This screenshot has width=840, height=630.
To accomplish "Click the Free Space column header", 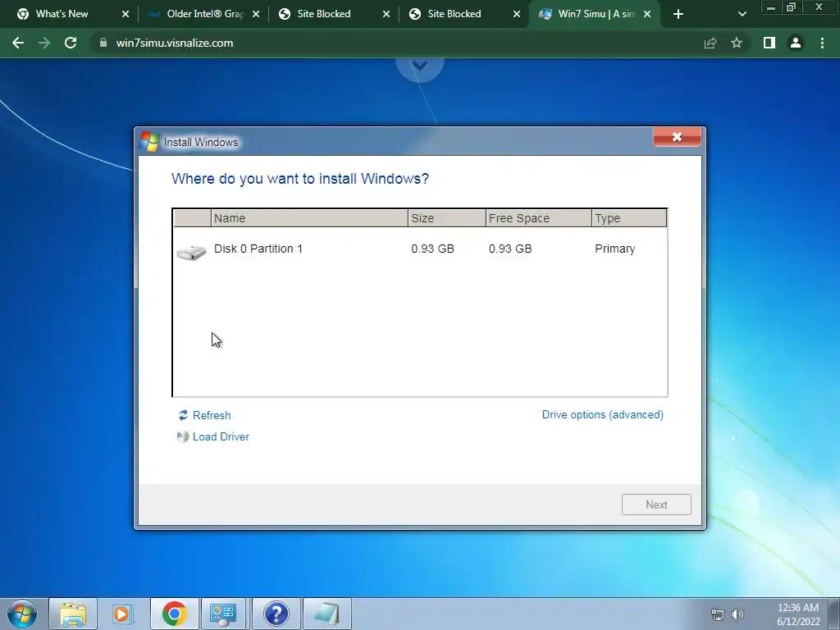I will pyautogui.click(x=538, y=218).
